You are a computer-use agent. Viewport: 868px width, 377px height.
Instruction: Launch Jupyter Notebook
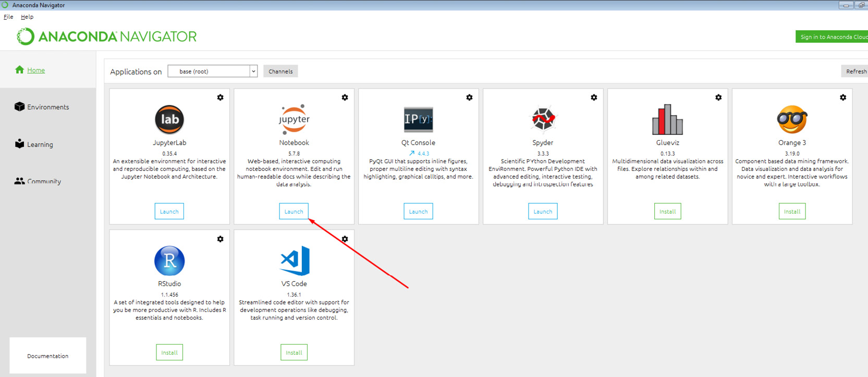[294, 211]
